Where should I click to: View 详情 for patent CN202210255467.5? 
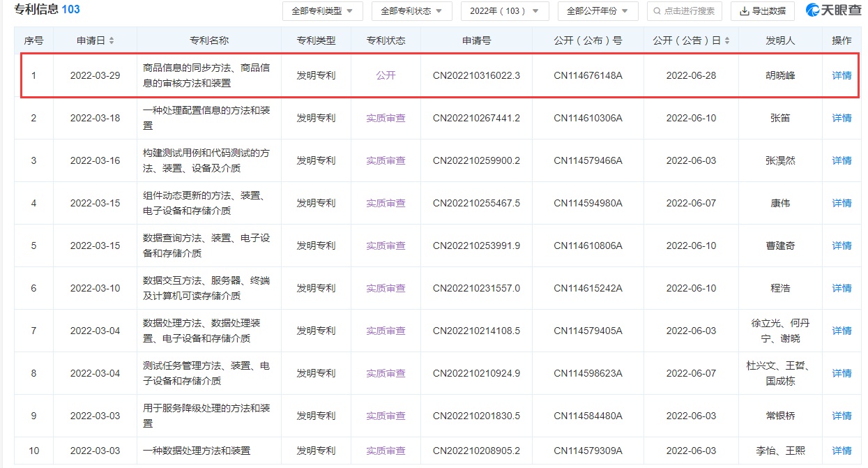pos(842,203)
